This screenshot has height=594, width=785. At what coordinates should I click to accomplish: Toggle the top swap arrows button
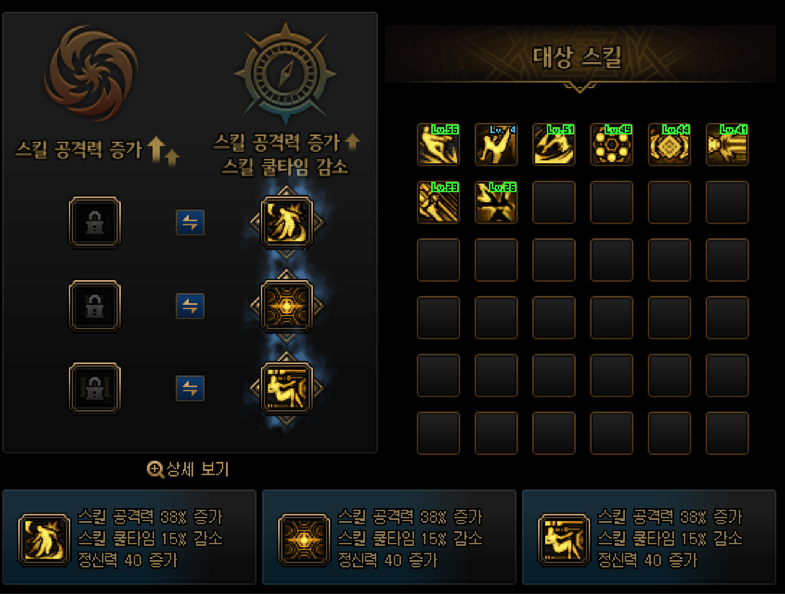point(190,222)
